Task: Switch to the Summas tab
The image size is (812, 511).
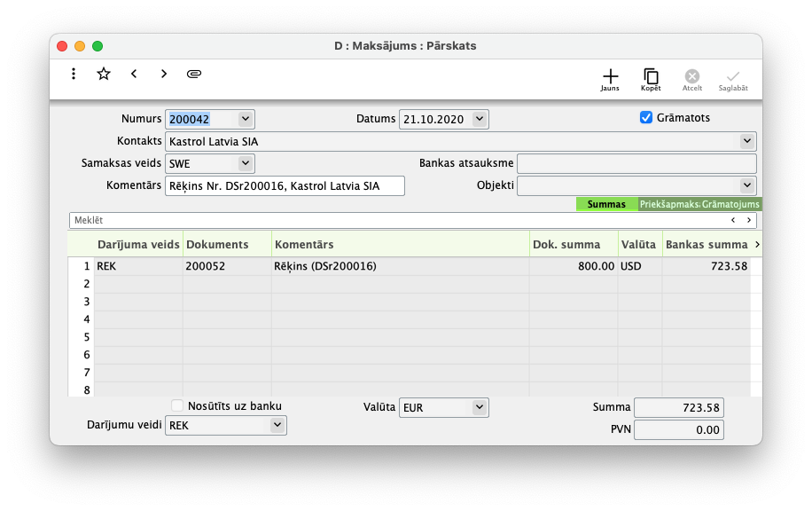Action: click(x=606, y=204)
